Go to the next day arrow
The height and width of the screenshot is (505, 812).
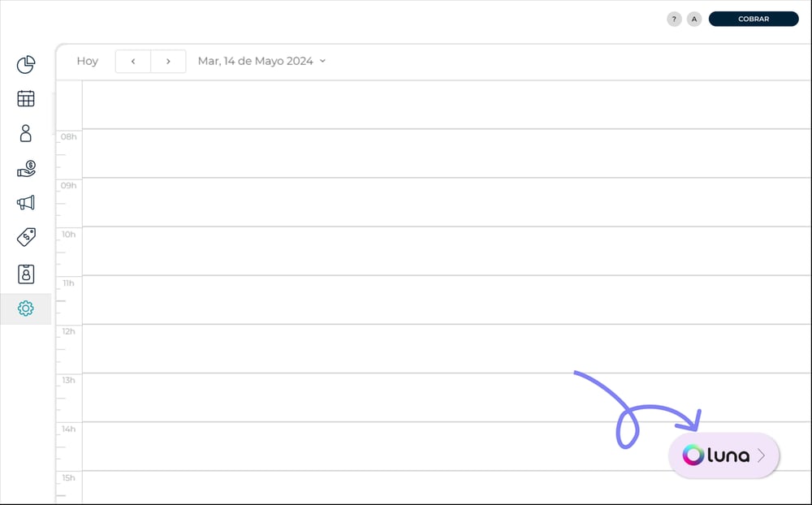168,61
